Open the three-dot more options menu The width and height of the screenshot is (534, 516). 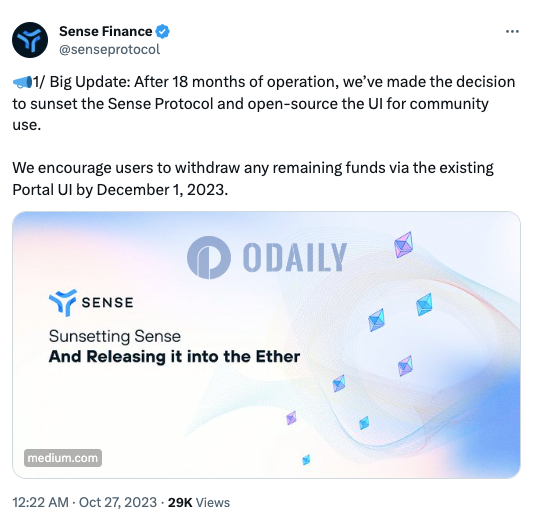pyautogui.click(x=512, y=32)
